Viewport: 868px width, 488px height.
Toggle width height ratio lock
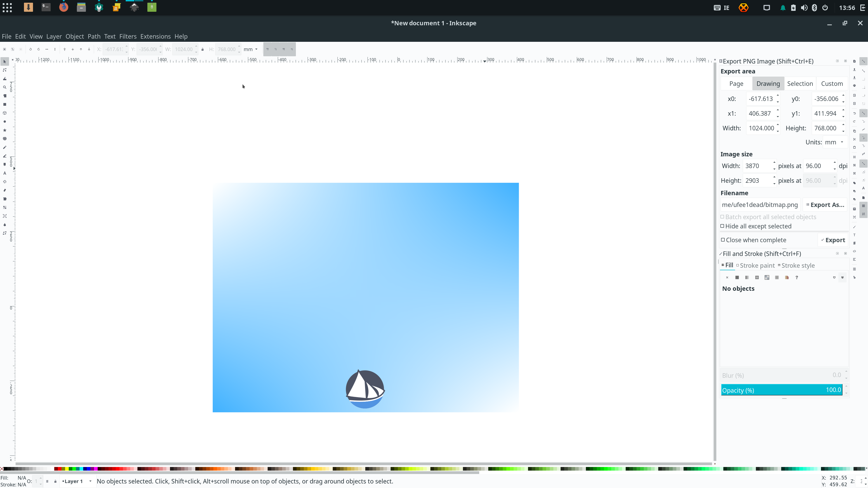pos(203,49)
